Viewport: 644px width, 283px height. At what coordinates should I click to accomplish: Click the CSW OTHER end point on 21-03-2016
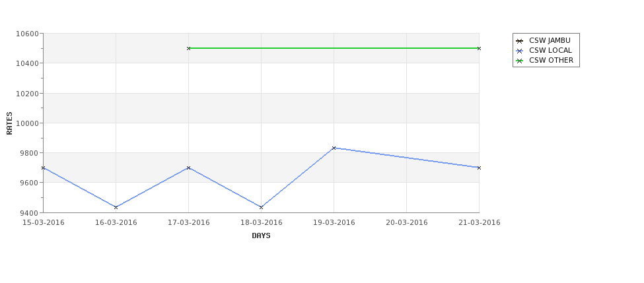pos(479,48)
